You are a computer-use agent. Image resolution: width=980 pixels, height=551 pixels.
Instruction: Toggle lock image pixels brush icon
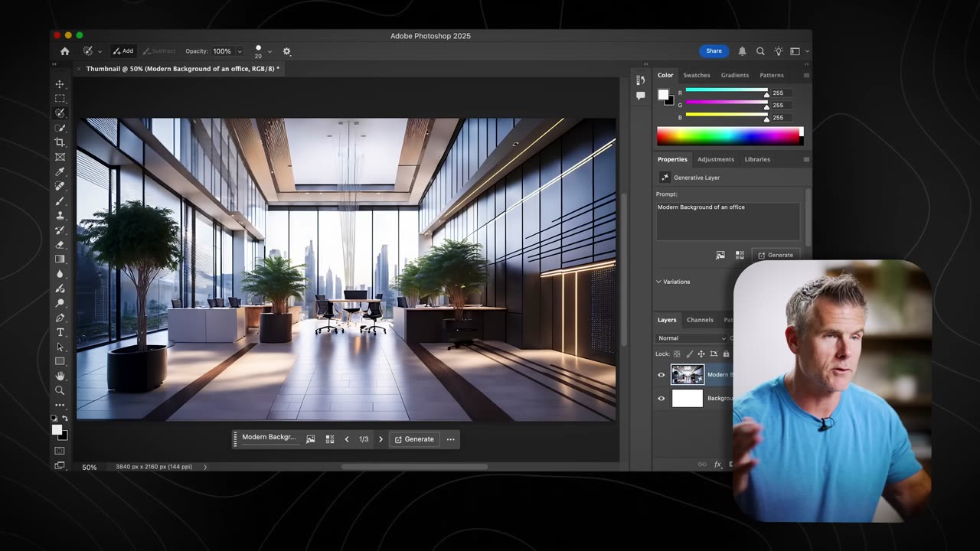pyautogui.click(x=689, y=354)
